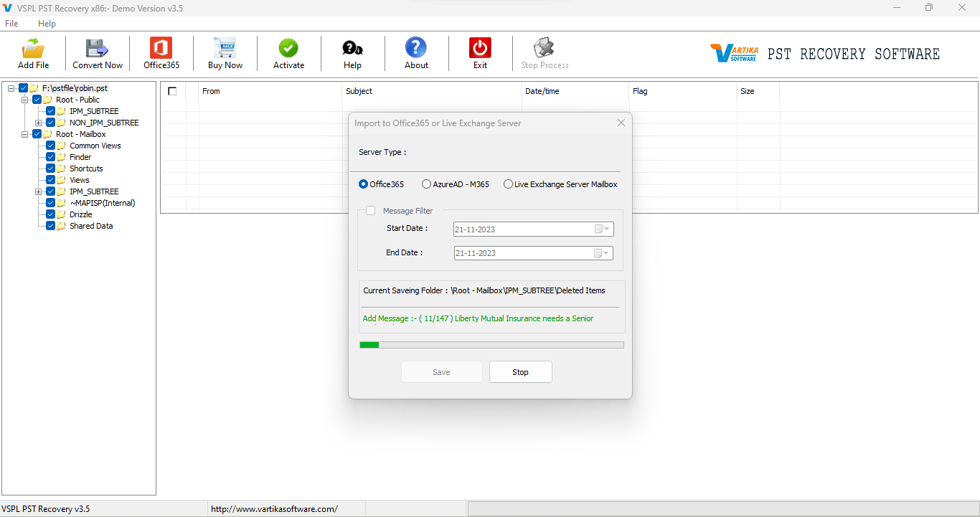Viewport: 980px width, 517px height.
Task: Click the status bar progress area
Action: (x=722, y=509)
